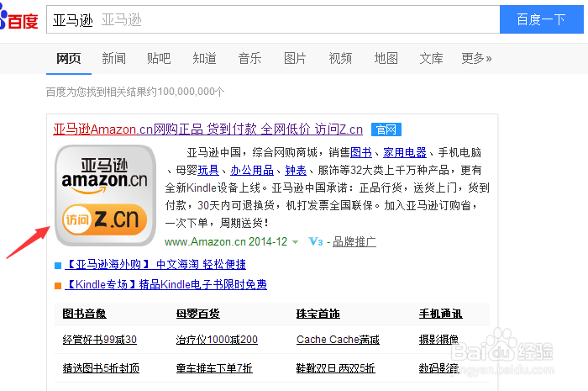
Task: Open the 母婴百货 category heading
Action: 198,314
